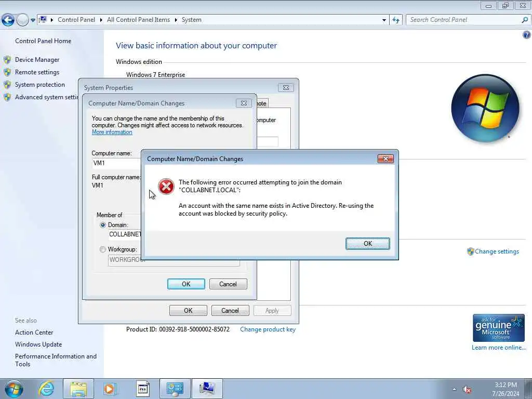The height and width of the screenshot is (399, 532).
Task: Select the Workgroup radio button
Action: pyautogui.click(x=103, y=249)
